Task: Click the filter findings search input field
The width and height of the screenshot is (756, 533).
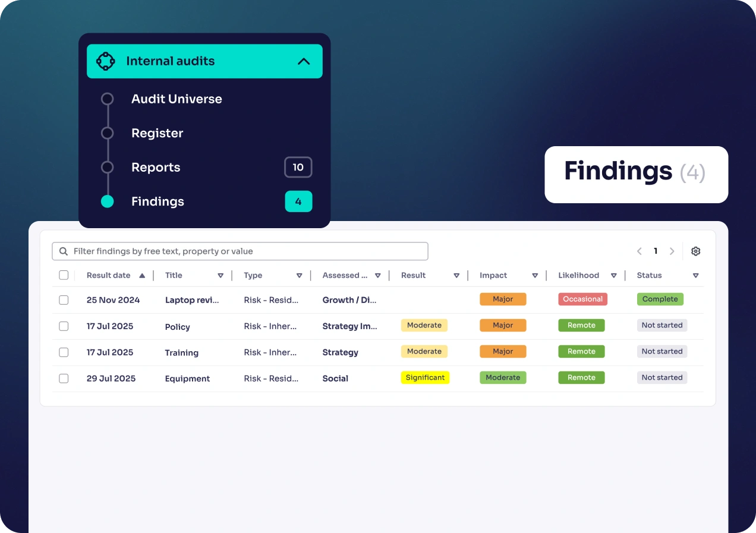Action: [x=238, y=251]
